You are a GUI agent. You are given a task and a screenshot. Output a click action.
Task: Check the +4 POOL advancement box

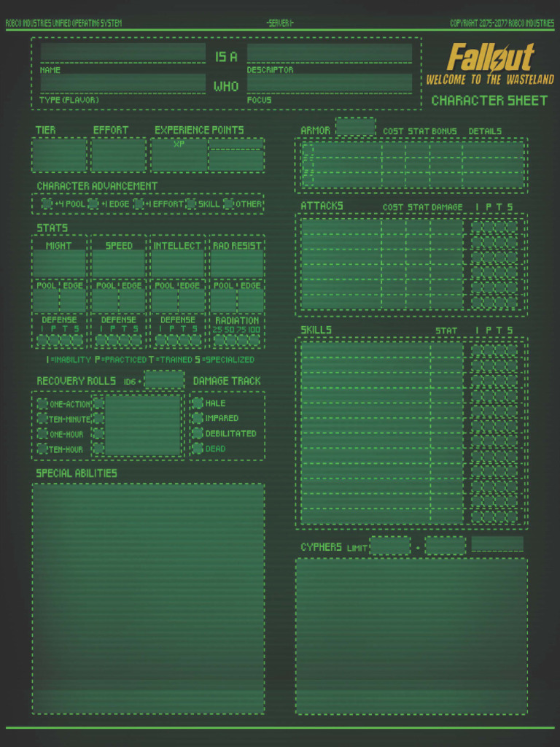[47, 204]
